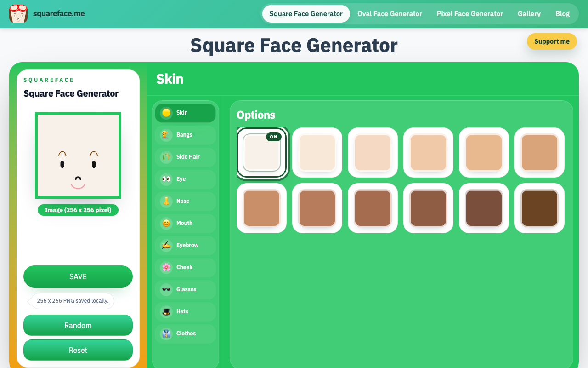
Task: Click the Eyebrow label text
Action: (187, 245)
